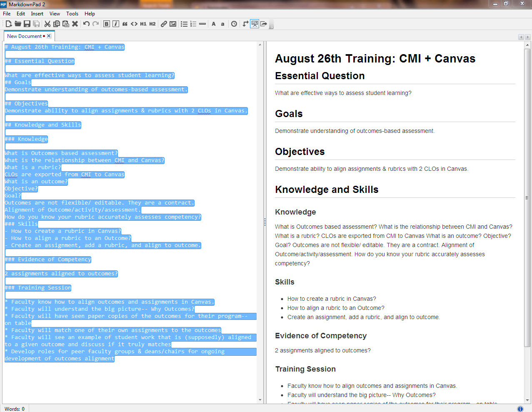532x412 pixels.
Task: Click the '### Knowledge' line in the editor
Action: (x=26, y=139)
